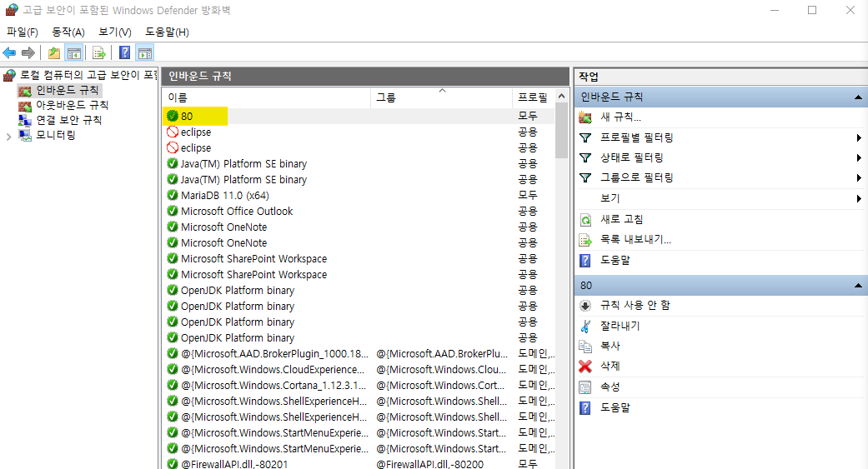Viewport: 868px width, 469px height.
Task: Select the Microsoft.Windows.Cortana rule row
Action: tap(360, 385)
